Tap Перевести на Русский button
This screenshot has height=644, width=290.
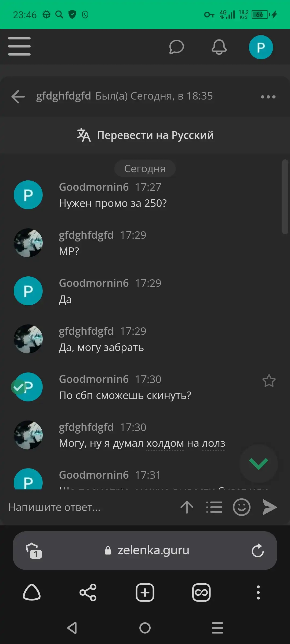pos(145,135)
